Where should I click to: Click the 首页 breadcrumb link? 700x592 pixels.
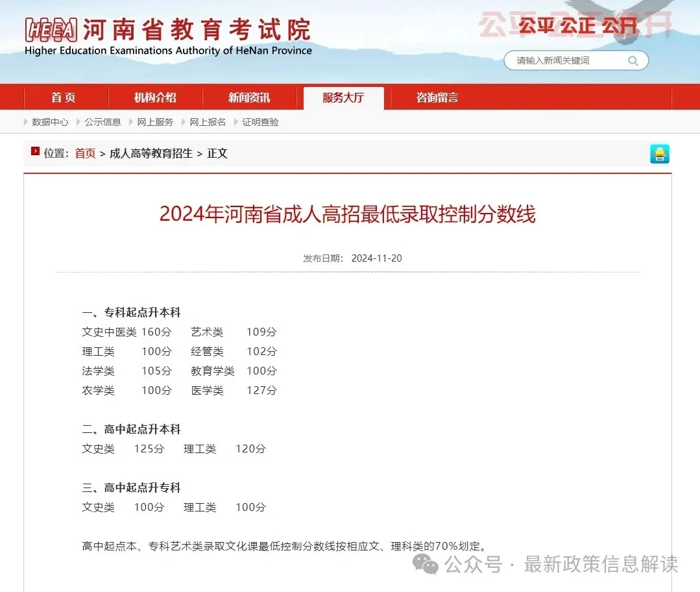pyautogui.click(x=84, y=153)
